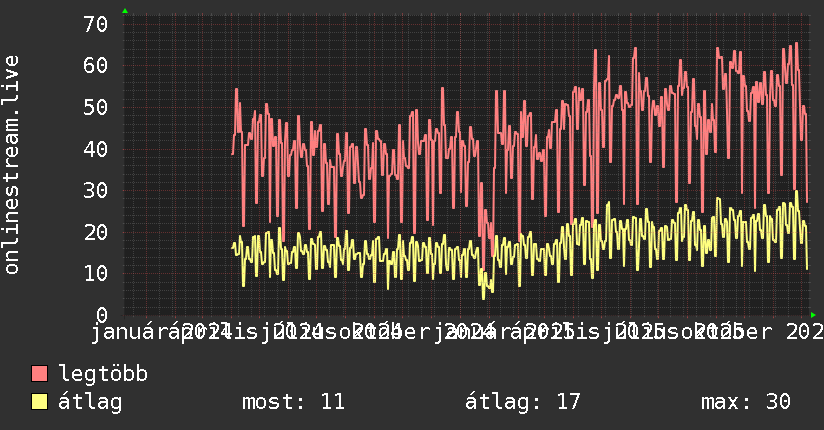Click the green arrow atop the y-axis
Screen dimensions: 824x430
(x=125, y=11)
